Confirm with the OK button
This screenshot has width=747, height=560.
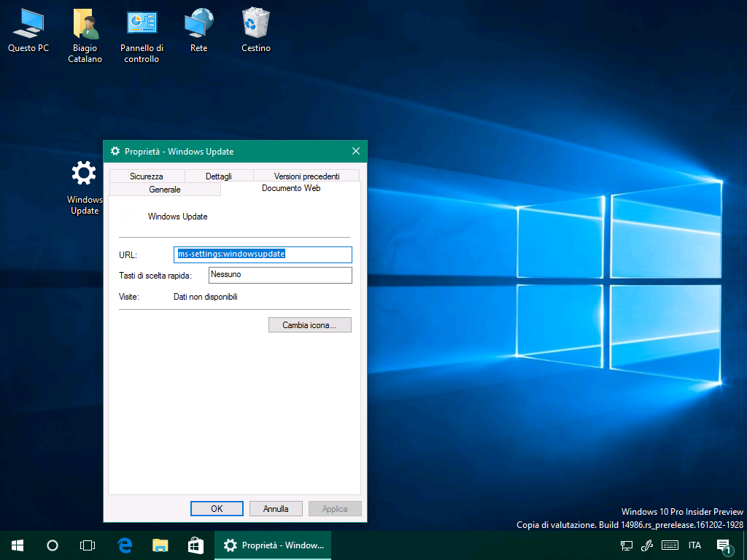pos(217,508)
